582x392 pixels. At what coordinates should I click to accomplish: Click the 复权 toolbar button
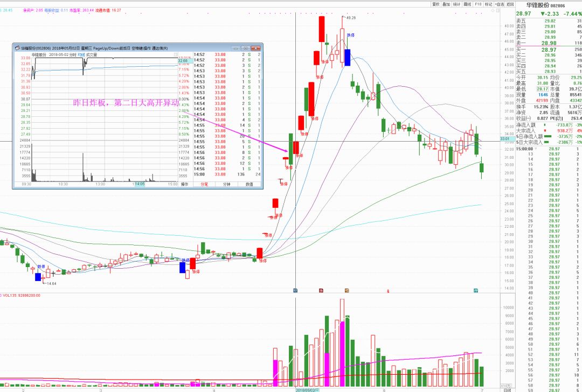[435, 4]
